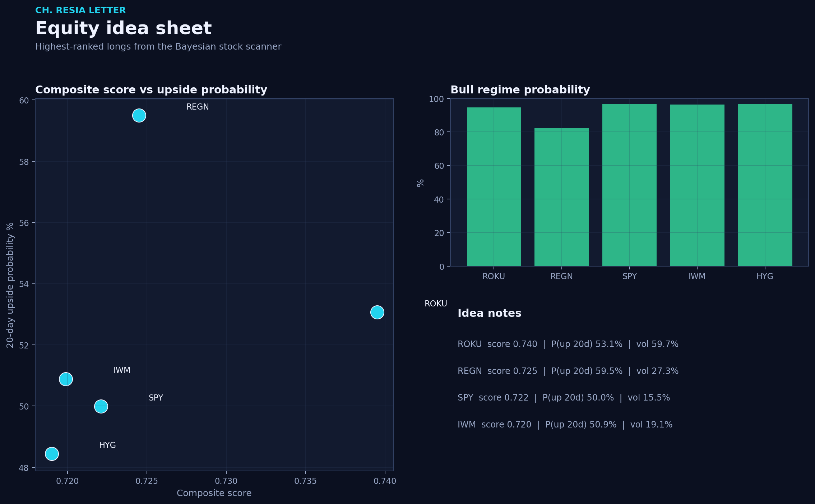Click the IWM label in scatter plot
Screen dimensions: 815x504
point(122,370)
